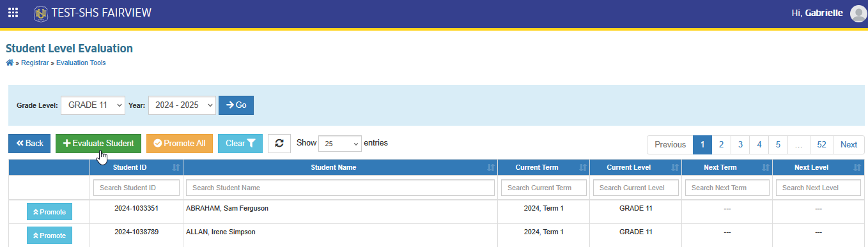Focus the Search Next Level field
The width and height of the screenshot is (868, 247).
[819, 188]
